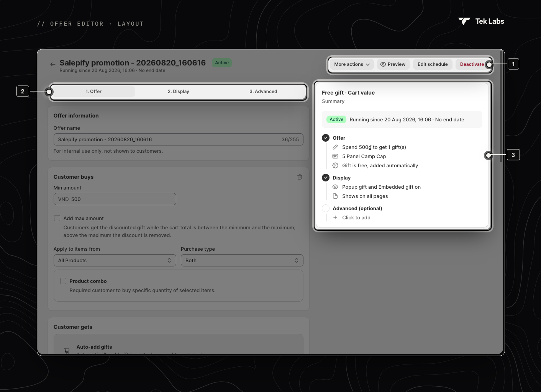
Task: Click the Offer name input field
Action: (x=179, y=139)
